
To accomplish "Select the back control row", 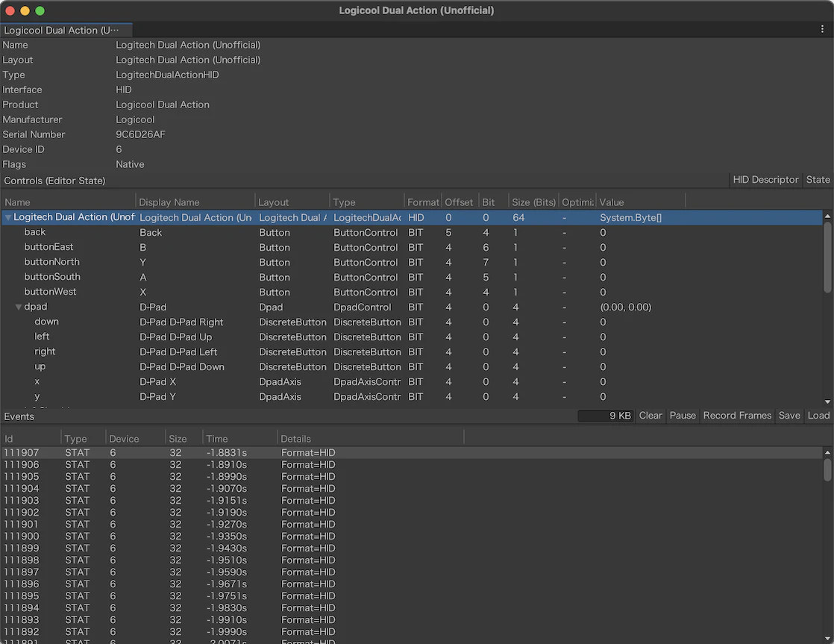I will (x=412, y=233).
